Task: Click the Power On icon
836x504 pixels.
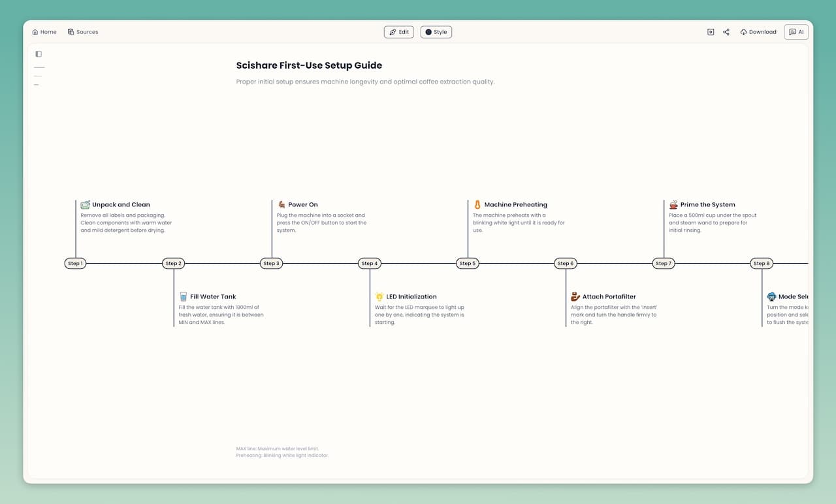Action: (281, 204)
